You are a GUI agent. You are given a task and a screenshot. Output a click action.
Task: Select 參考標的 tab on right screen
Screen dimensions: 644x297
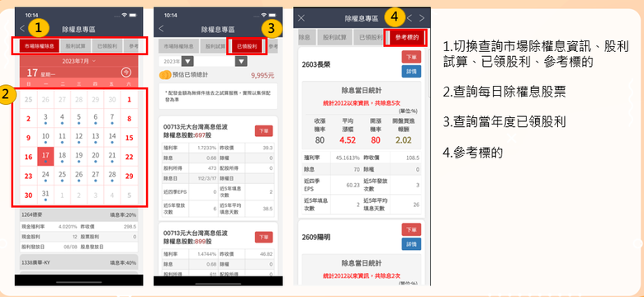click(x=406, y=37)
